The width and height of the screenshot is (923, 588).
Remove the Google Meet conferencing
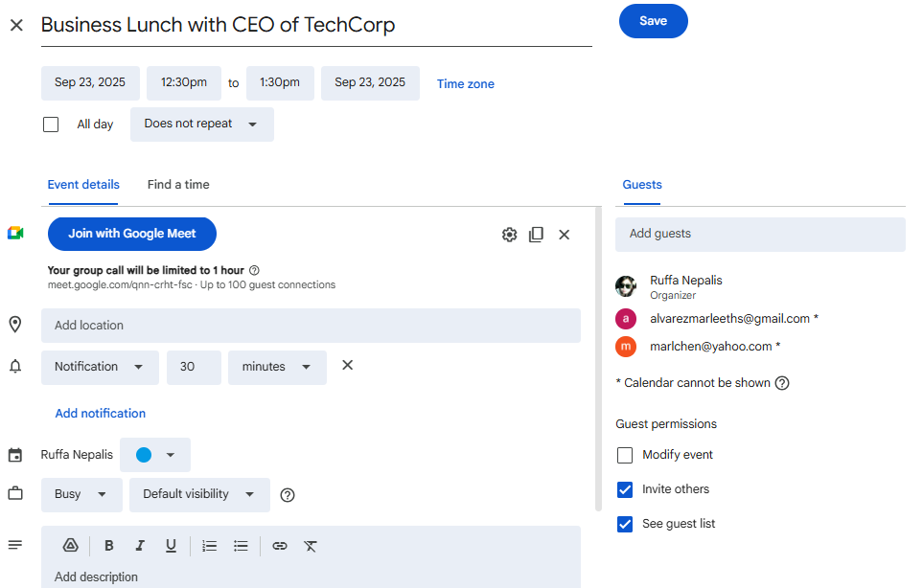[x=565, y=235]
